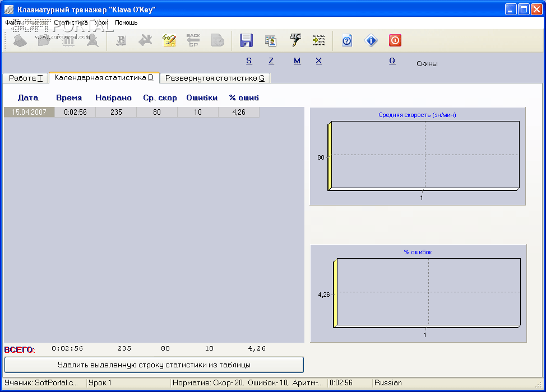
Task: Click the % ошиб column header
Action: (244, 98)
